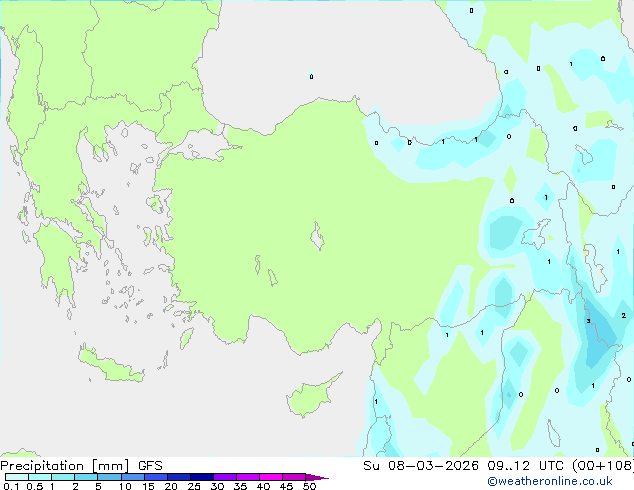Click the "09..12" time range text
634x490 pixels.
tap(508, 466)
